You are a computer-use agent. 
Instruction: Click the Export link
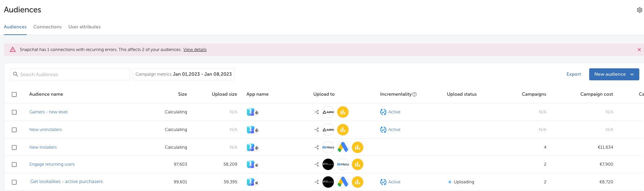(x=573, y=74)
